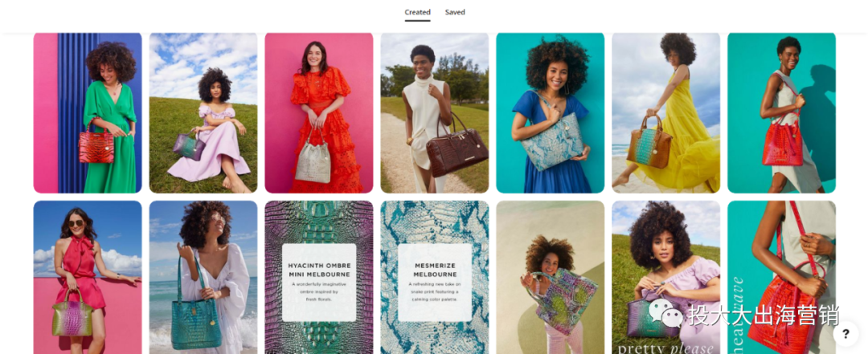868x354 pixels.
Task: Open pin with red bucket bag on teal background
Action: click(x=782, y=113)
